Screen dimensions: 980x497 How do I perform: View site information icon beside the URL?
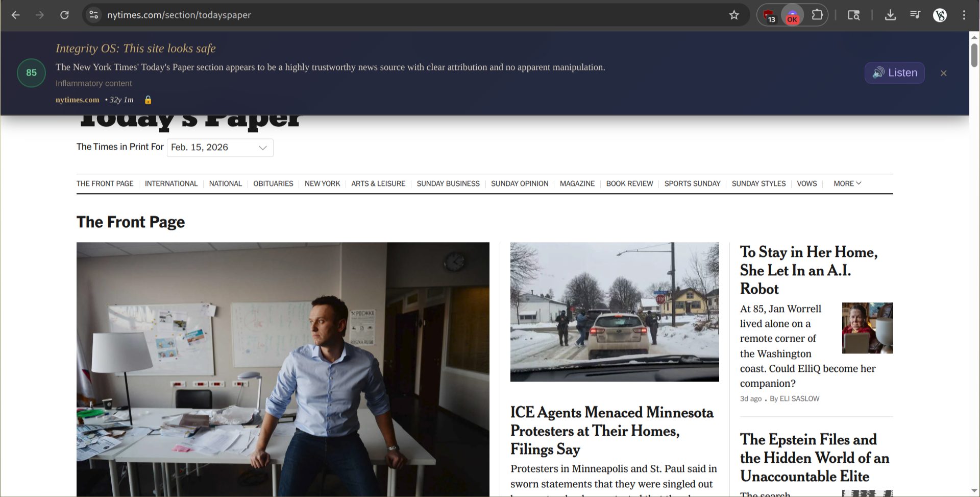tap(94, 15)
